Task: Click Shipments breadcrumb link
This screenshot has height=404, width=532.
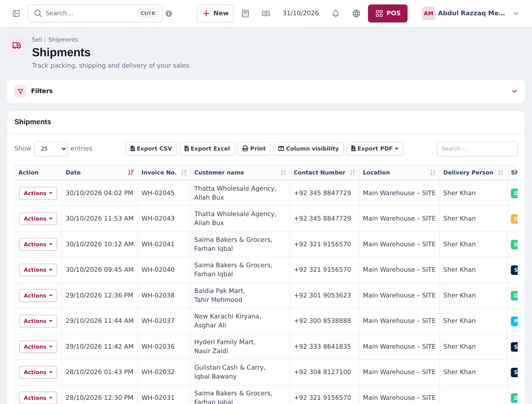Action: pos(63,40)
